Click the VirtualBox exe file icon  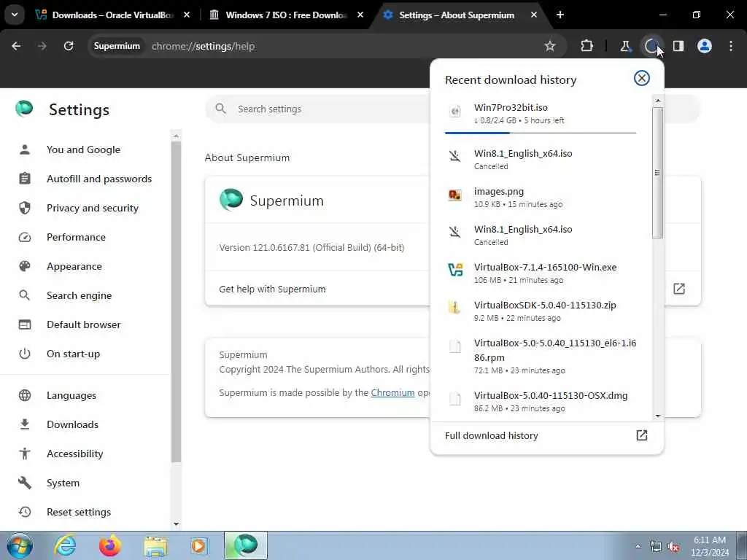(x=455, y=270)
